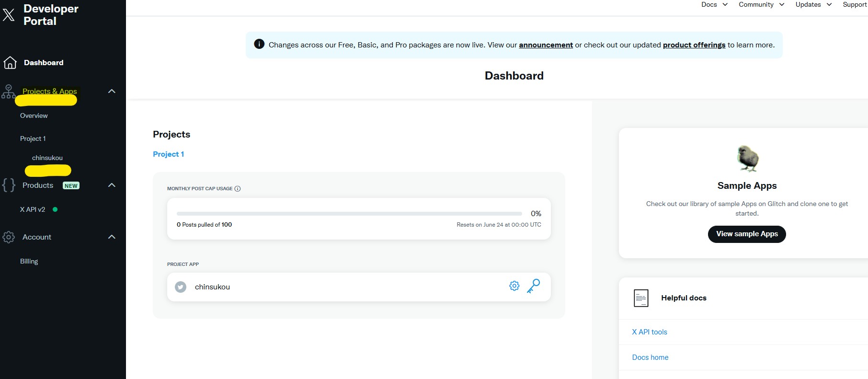Open Dashboard via home icon
868x379 pixels.
pos(10,63)
